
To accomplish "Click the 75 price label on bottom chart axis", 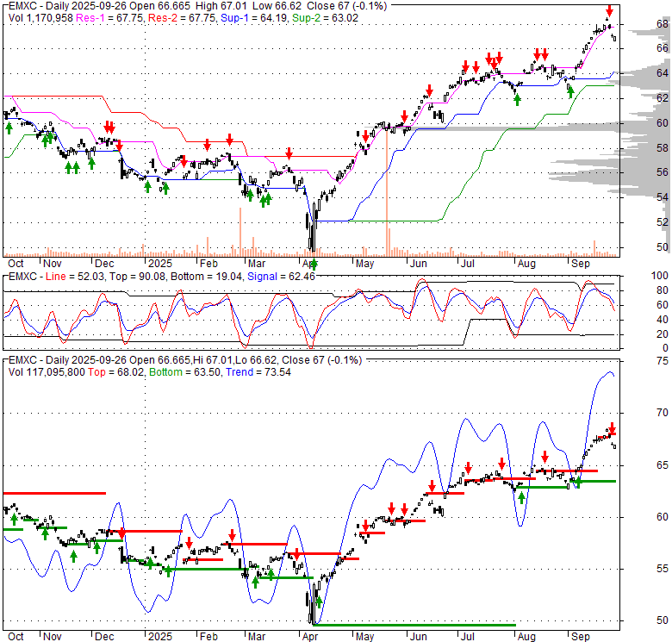I will (663, 361).
